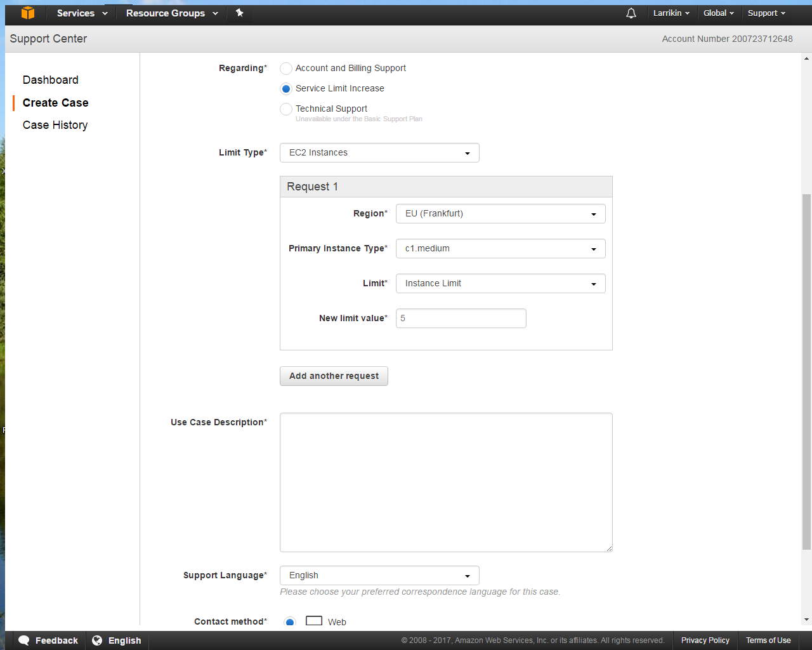The image size is (812, 650).
Task: Open the Terms of Use link
Action: coord(768,640)
